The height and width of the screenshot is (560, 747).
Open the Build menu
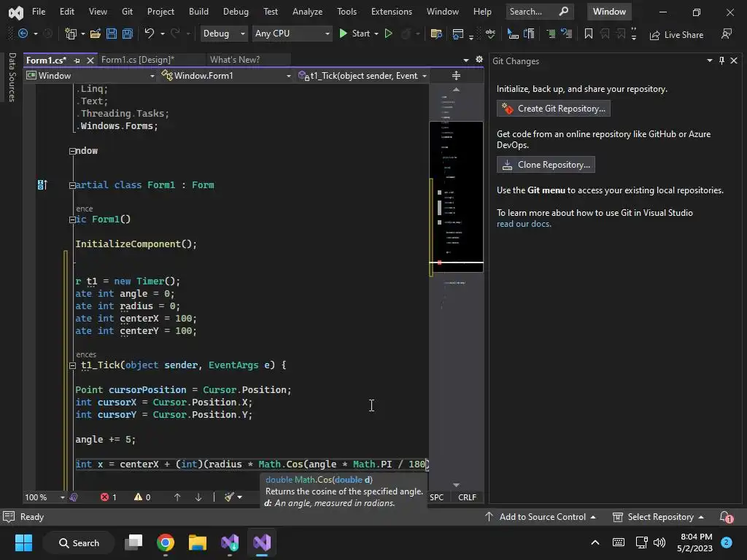pyautogui.click(x=198, y=12)
